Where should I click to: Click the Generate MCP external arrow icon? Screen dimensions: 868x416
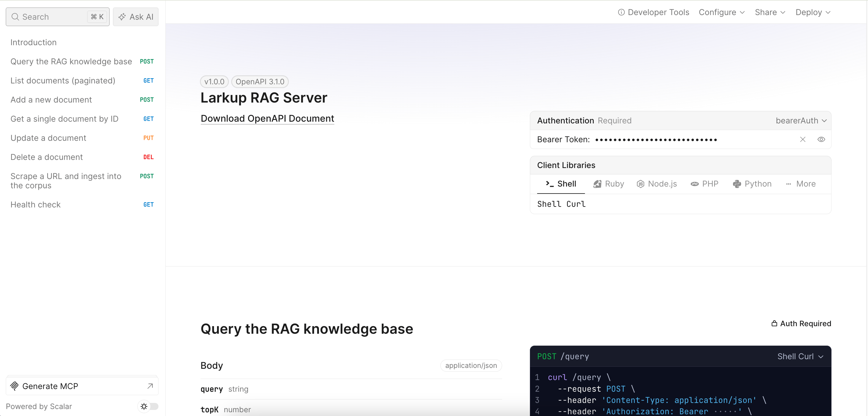pyautogui.click(x=150, y=386)
